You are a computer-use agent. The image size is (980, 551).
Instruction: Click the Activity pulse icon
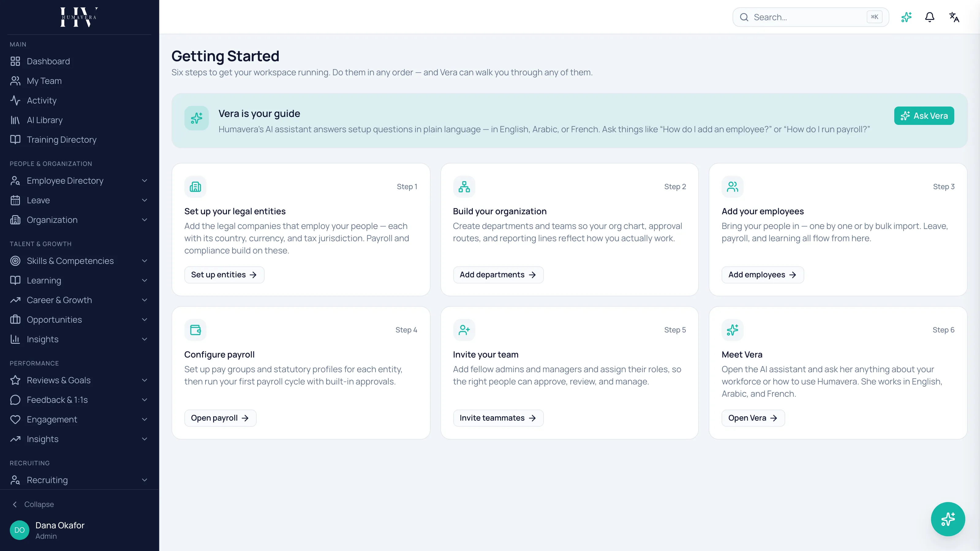pos(15,100)
